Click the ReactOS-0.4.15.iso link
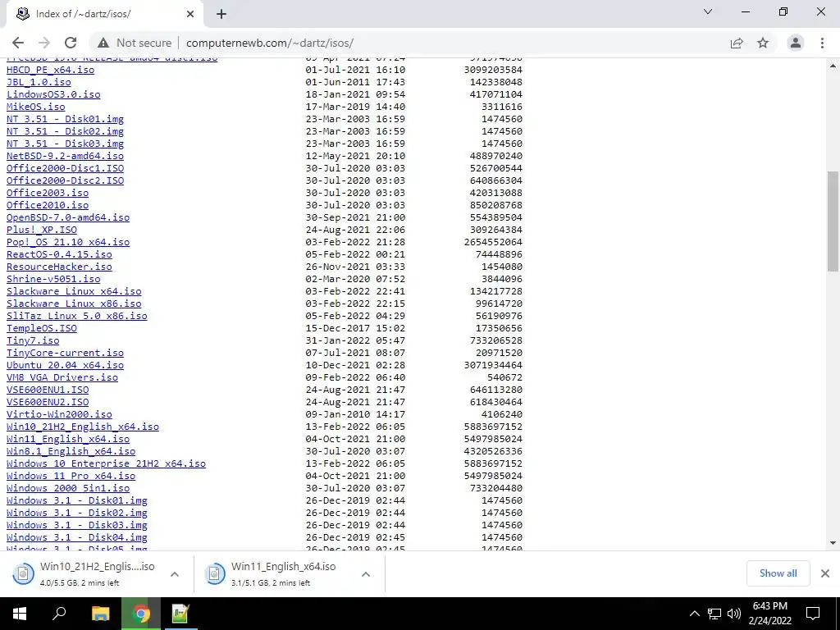Screen dimensions: 840x630 [x=59, y=254]
